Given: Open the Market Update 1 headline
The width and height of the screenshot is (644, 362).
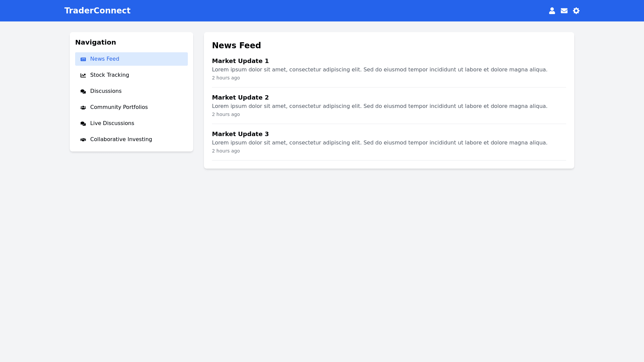Looking at the screenshot, I should pos(240,61).
